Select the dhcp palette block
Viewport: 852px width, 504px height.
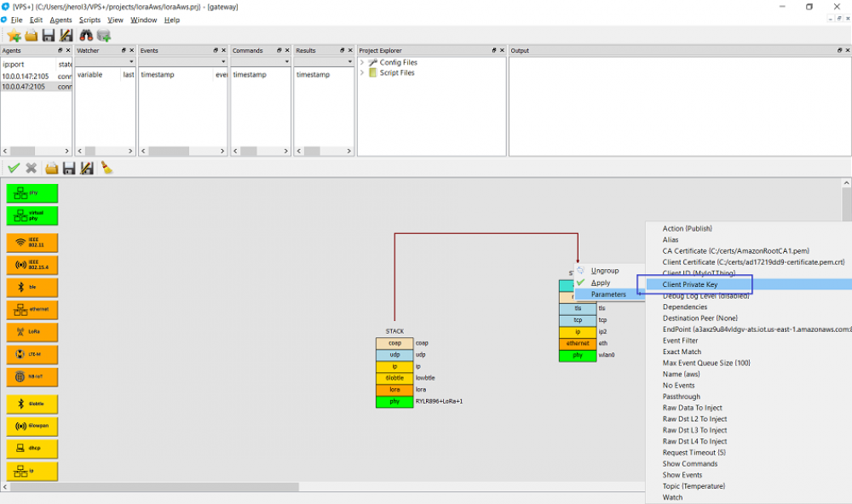[32, 449]
